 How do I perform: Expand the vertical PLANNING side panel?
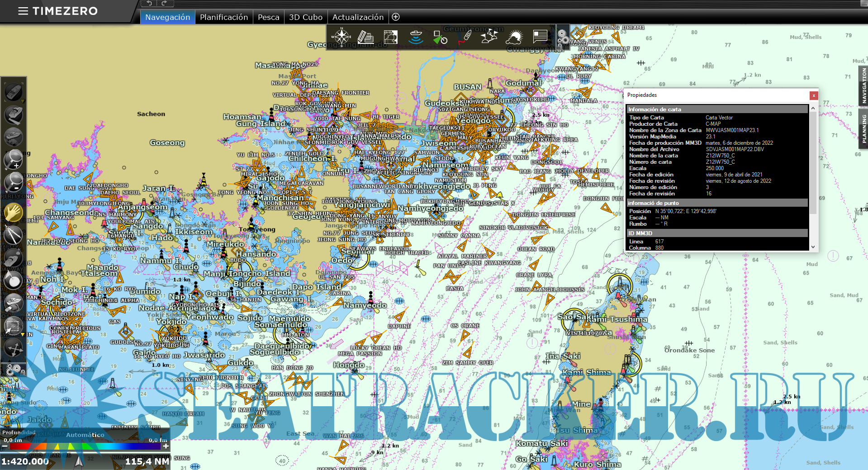tap(863, 129)
